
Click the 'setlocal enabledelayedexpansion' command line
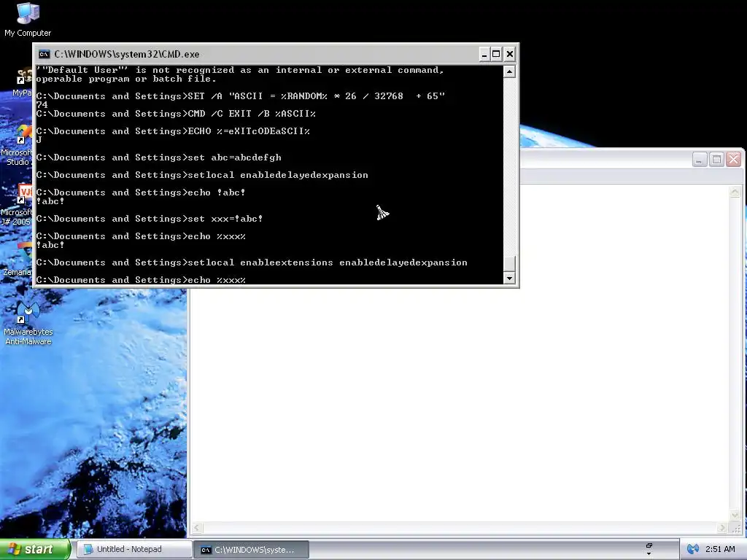point(202,175)
